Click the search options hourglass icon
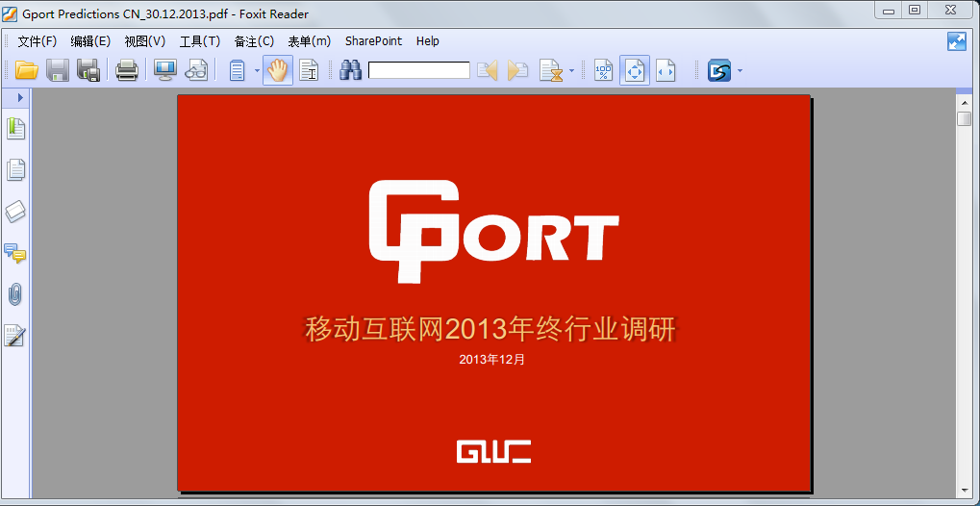 551,70
